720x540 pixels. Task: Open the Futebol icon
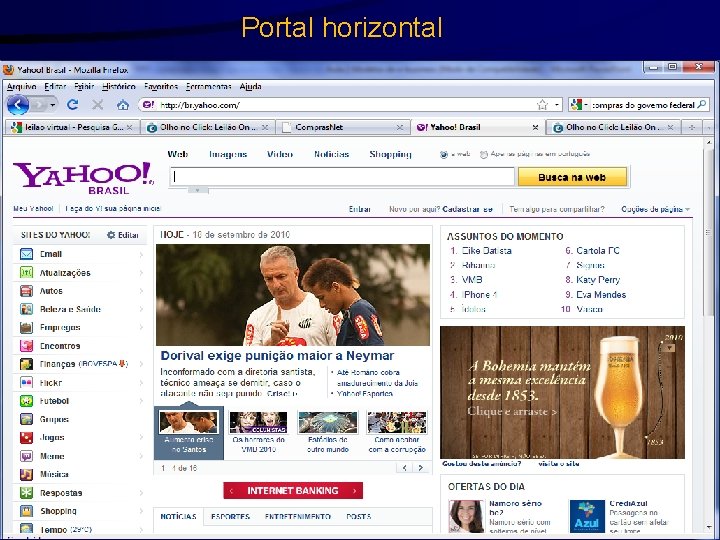[x=26, y=401]
